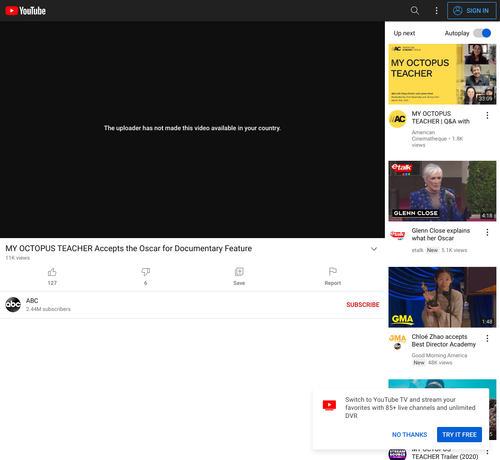Click the '11K views' text
The image size is (500, 460).
click(x=17, y=258)
